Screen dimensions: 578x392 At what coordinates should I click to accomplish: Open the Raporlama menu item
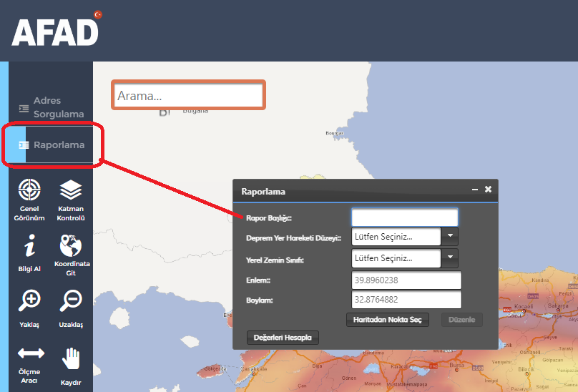[x=52, y=144]
